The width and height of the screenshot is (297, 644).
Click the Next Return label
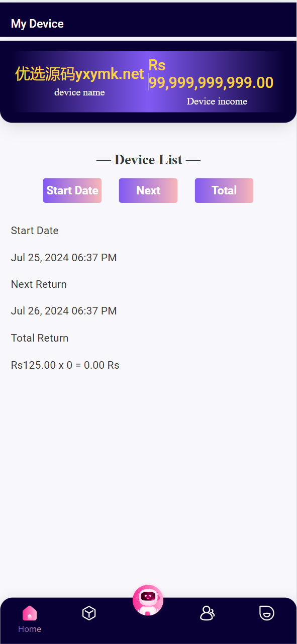[x=39, y=284]
